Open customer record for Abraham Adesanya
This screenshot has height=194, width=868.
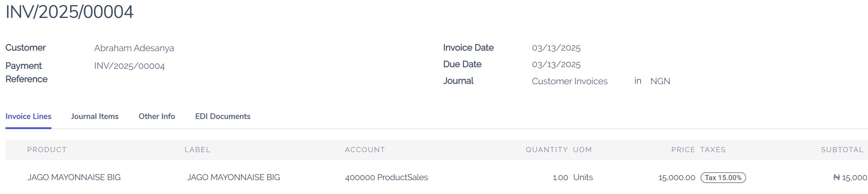134,48
